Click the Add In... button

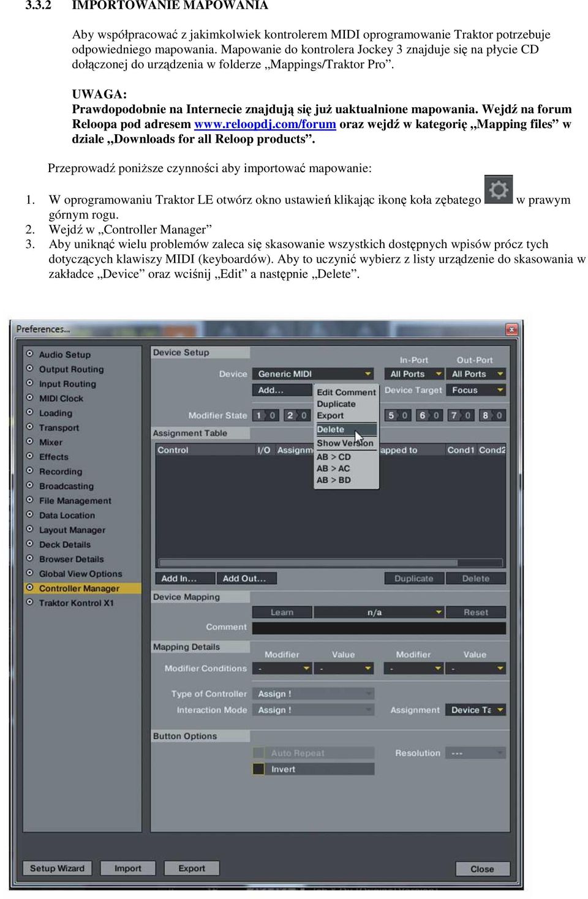click(186, 578)
